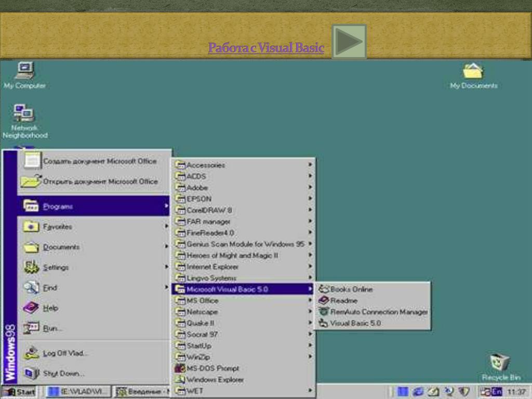The image size is (532, 399).
Task: Click the Readme book icon
Action: 324,300
